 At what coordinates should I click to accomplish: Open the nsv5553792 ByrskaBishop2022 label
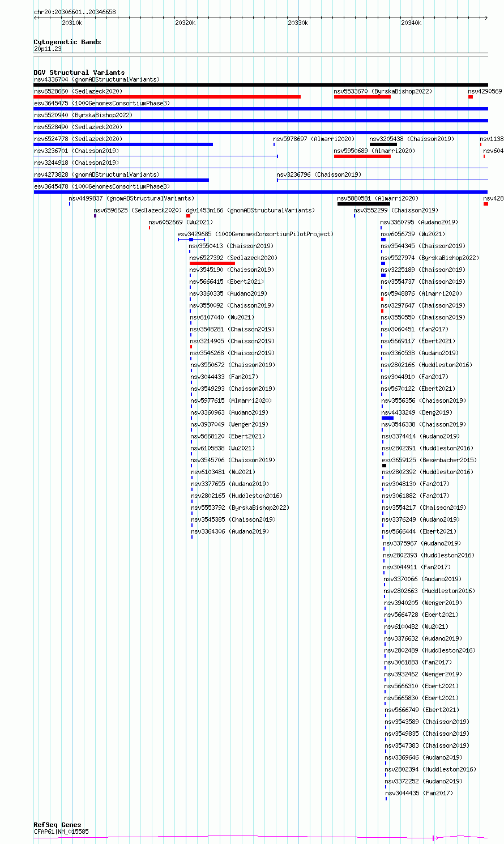pyautogui.click(x=240, y=508)
